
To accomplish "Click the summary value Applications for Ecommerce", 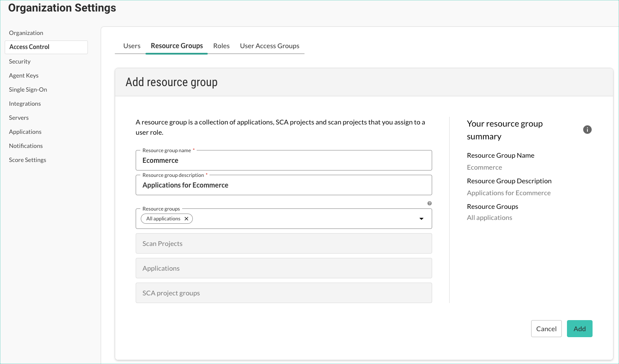I will pyautogui.click(x=509, y=193).
